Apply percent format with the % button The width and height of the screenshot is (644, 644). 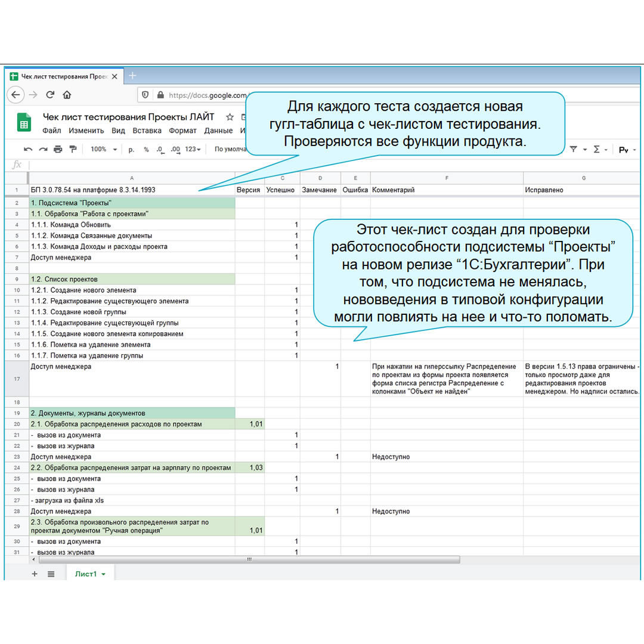coord(146,150)
